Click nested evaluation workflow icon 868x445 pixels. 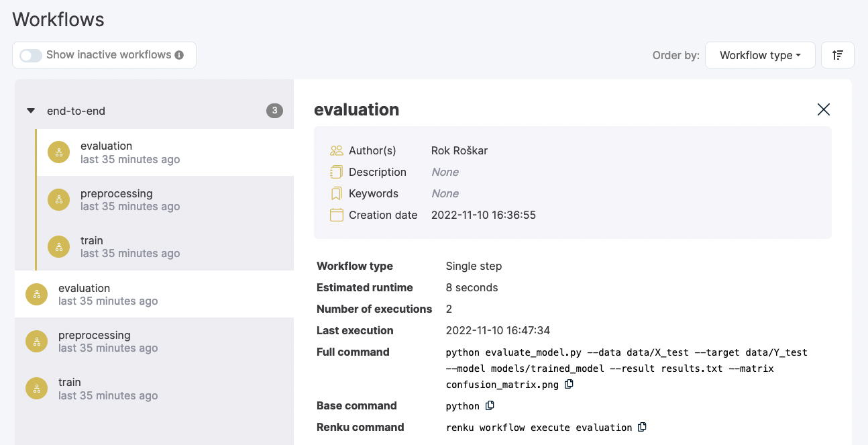click(x=59, y=152)
